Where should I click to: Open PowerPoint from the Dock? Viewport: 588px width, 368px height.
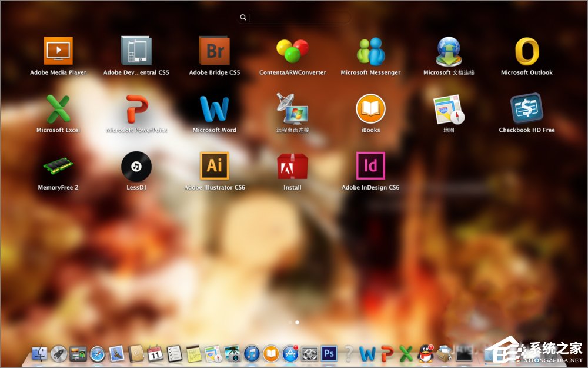(387, 354)
